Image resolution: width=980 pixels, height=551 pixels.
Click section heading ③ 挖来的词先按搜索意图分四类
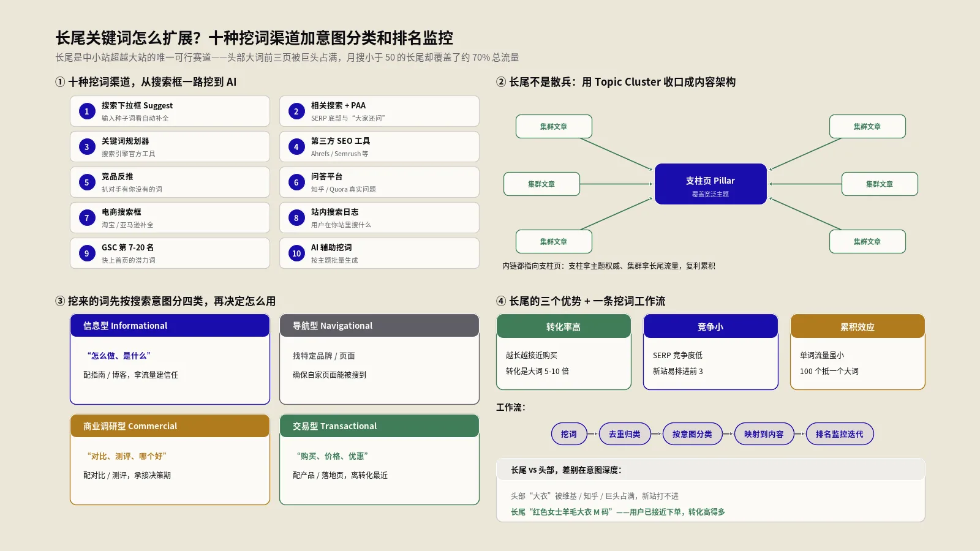point(165,301)
